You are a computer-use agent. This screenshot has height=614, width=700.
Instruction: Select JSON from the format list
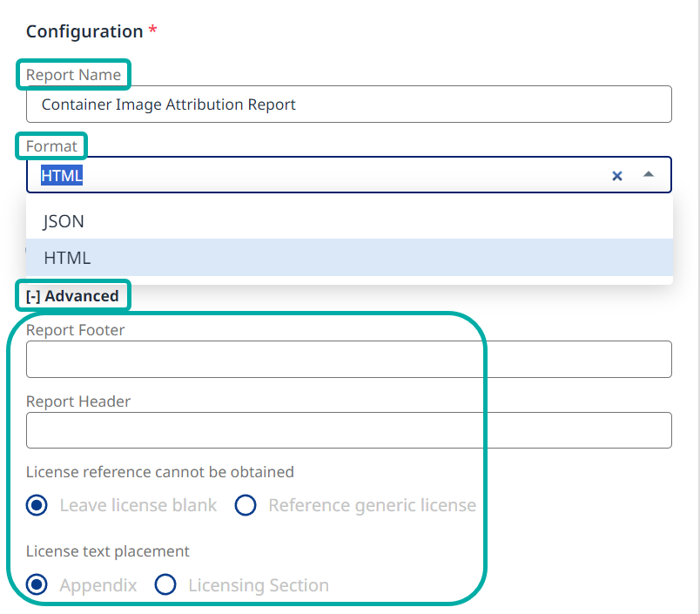click(x=64, y=221)
